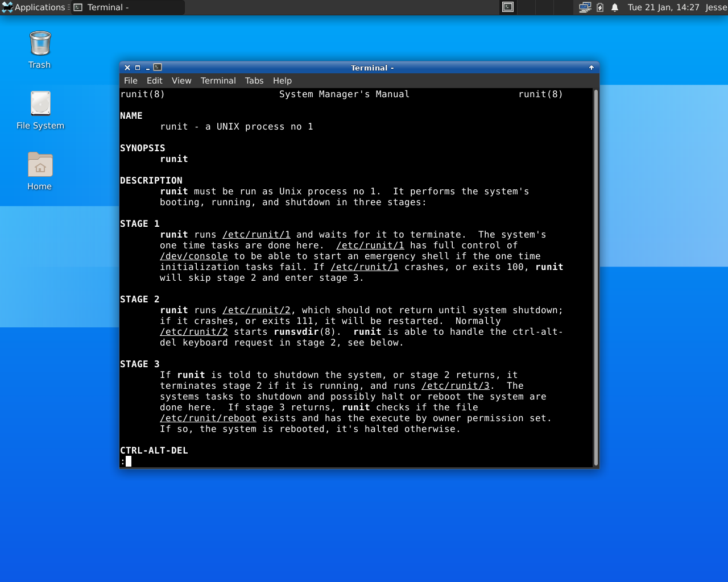
Task: Open the Help menu in Terminal
Action: (x=282, y=81)
